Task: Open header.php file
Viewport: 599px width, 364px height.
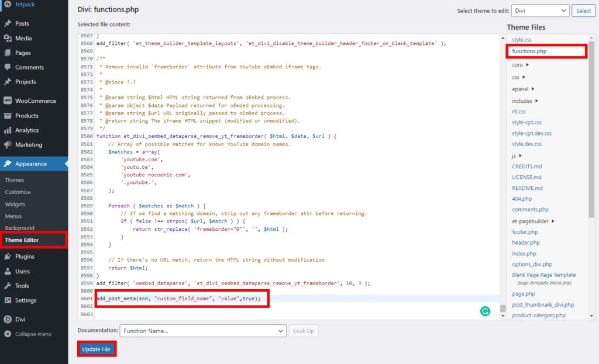Action: 526,242
